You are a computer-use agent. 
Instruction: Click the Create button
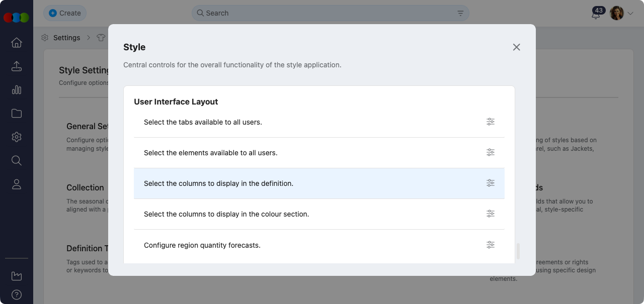tap(65, 13)
